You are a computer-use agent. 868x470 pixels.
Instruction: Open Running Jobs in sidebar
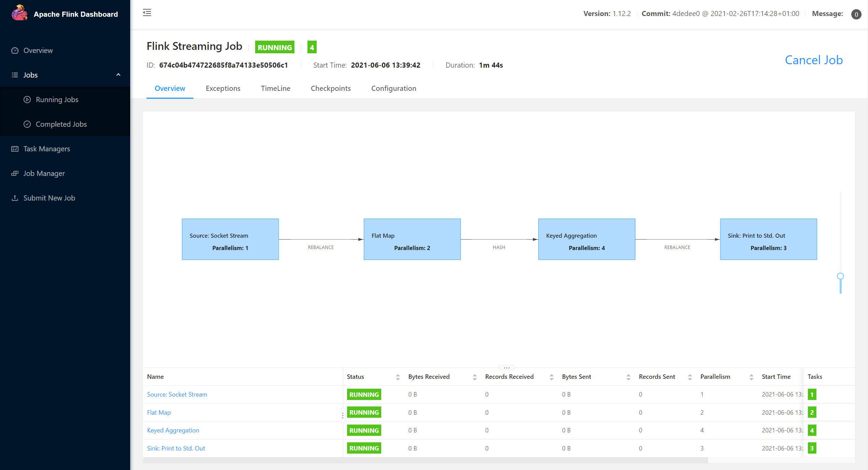[57, 100]
